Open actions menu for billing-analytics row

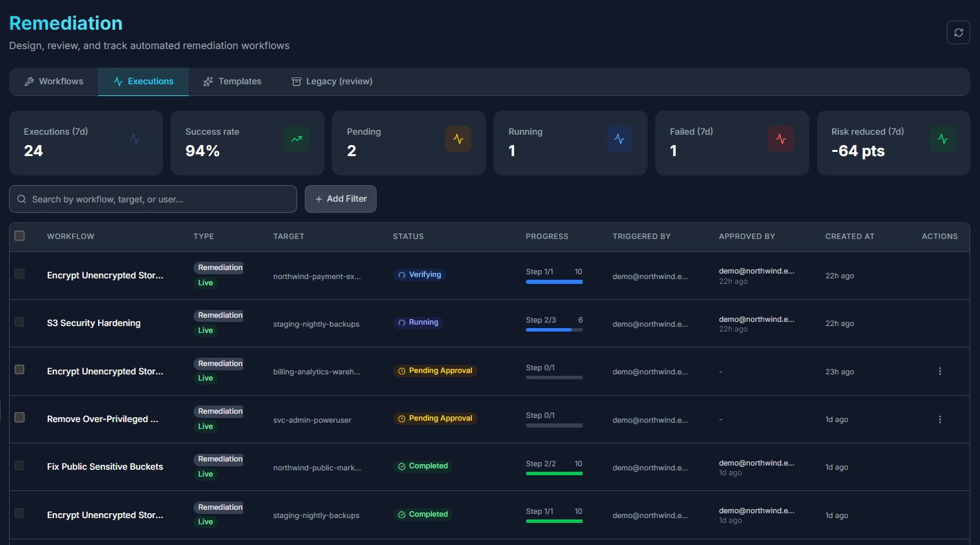pyautogui.click(x=939, y=372)
